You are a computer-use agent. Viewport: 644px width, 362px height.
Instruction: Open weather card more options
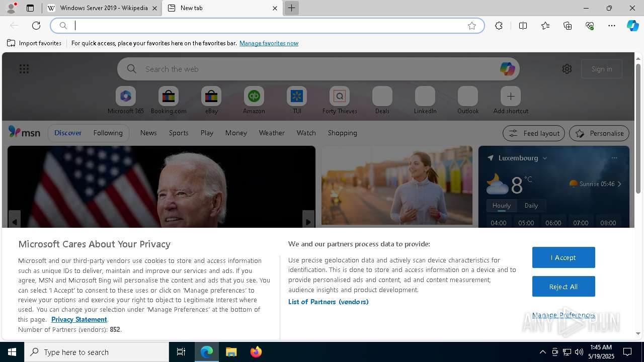pos(614,158)
